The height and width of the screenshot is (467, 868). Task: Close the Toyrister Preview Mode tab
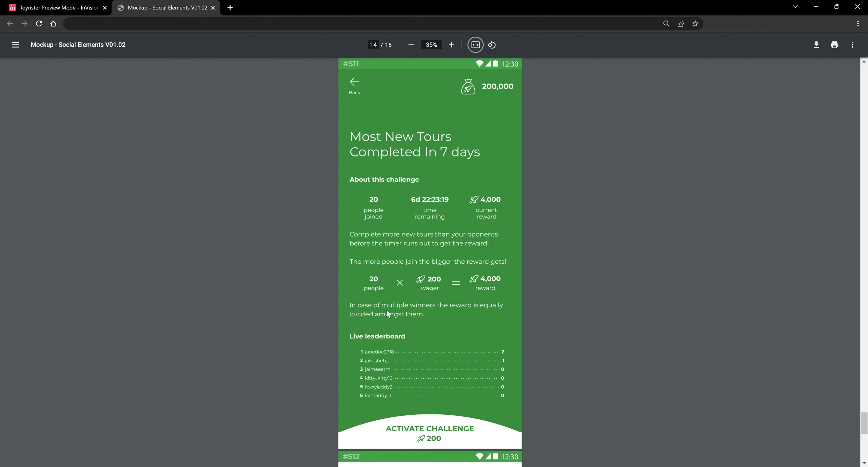tap(105, 7)
